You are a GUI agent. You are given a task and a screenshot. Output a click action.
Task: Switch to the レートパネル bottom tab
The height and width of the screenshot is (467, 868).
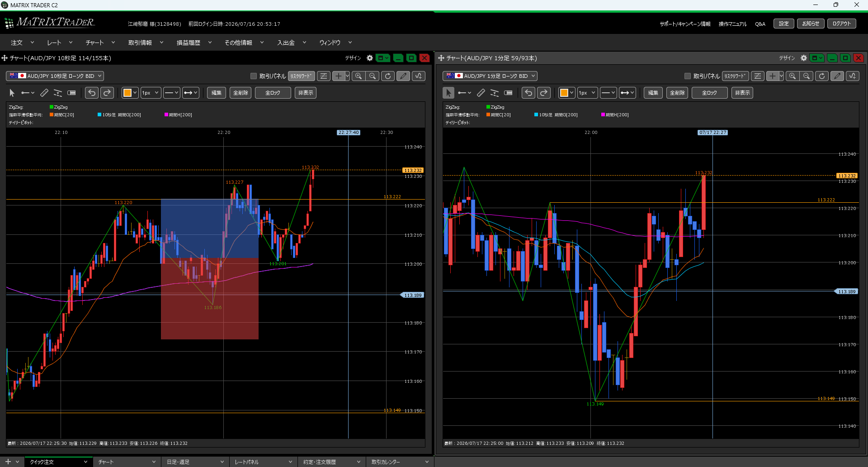(263, 462)
